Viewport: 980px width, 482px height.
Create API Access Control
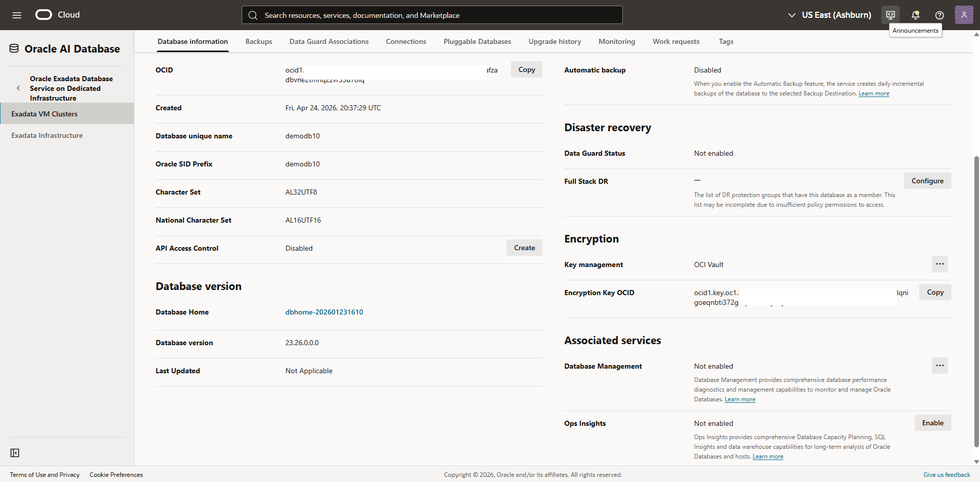point(525,248)
